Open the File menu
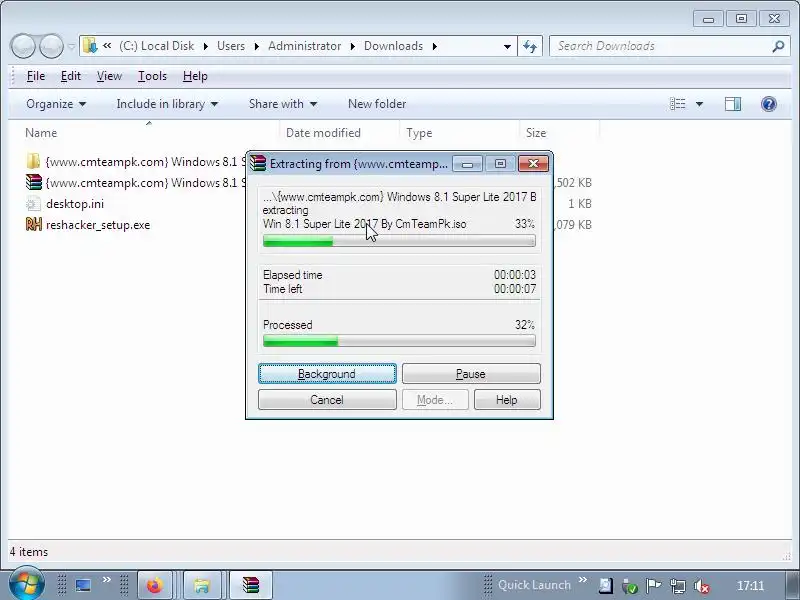The height and width of the screenshot is (600, 800). [x=36, y=76]
